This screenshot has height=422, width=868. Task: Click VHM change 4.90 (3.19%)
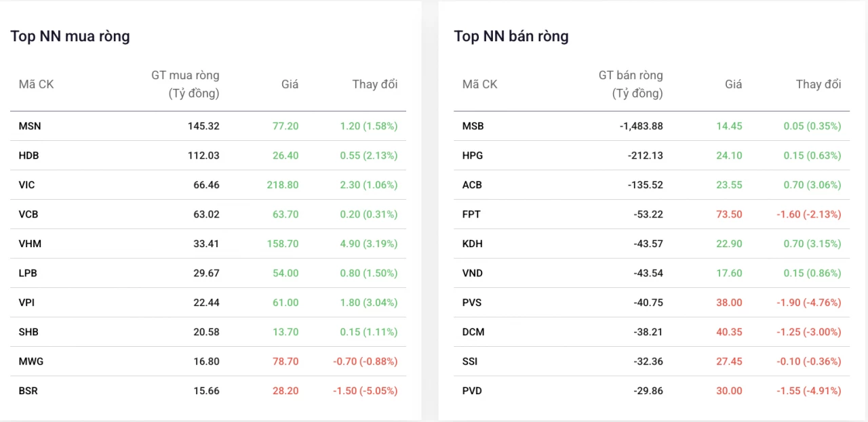pos(369,244)
